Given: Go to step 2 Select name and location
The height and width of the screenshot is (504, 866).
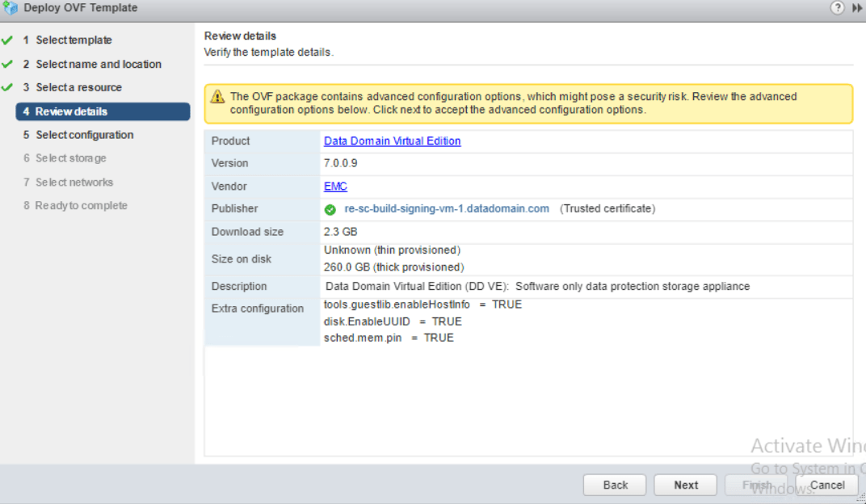Looking at the screenshot, I should pos(92,64).
